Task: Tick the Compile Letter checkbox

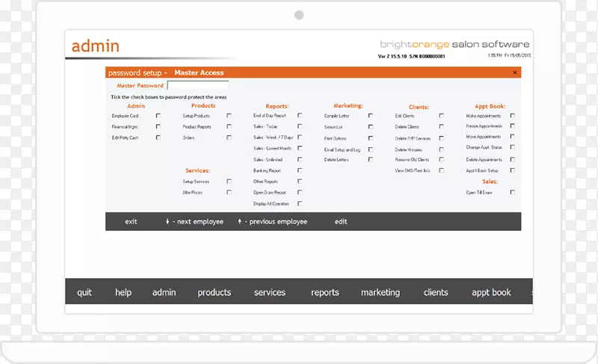Action: 370,116
